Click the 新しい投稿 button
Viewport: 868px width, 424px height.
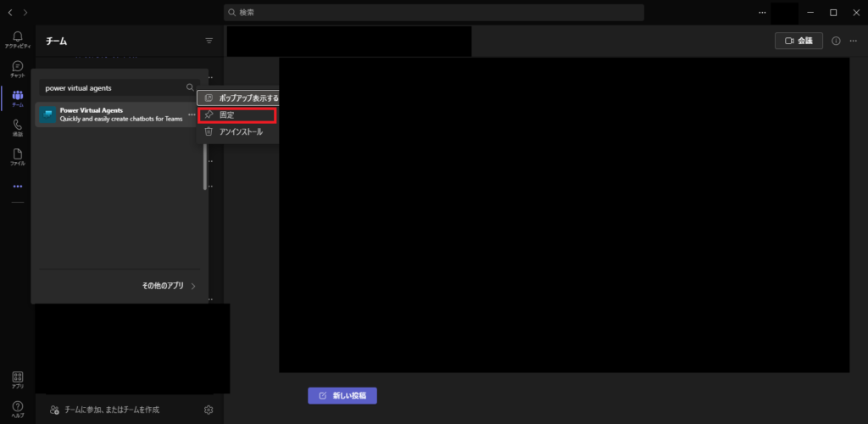(342, 396)
